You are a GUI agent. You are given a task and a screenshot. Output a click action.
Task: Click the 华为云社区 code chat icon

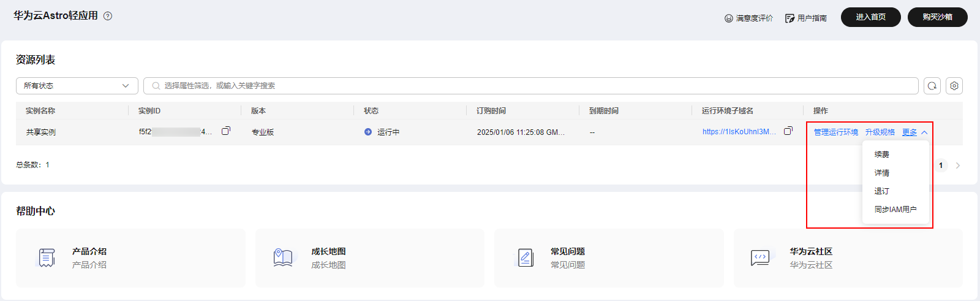(760, 258)
